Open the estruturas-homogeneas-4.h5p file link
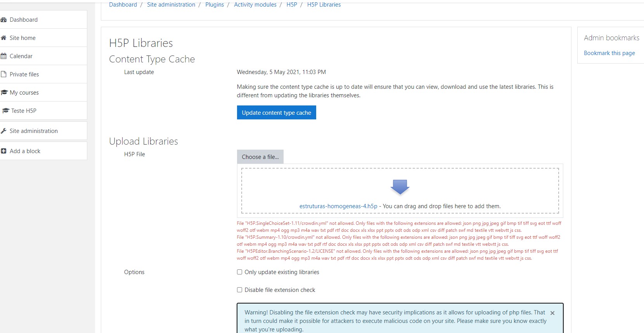The image size is (644, 333). click(338, 206)
